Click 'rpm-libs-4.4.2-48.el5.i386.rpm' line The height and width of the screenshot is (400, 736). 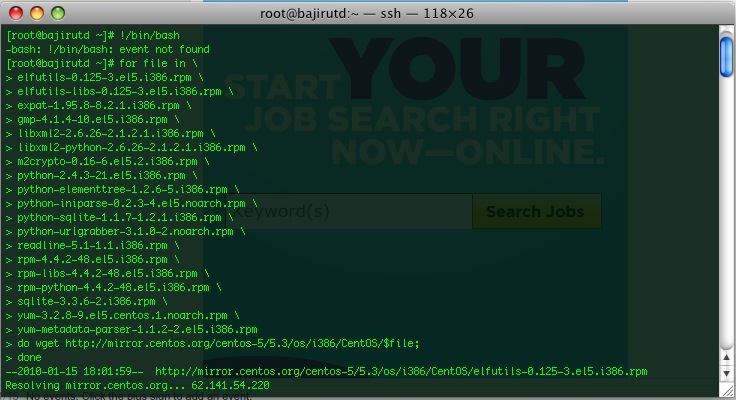click(x=107, y=273)
